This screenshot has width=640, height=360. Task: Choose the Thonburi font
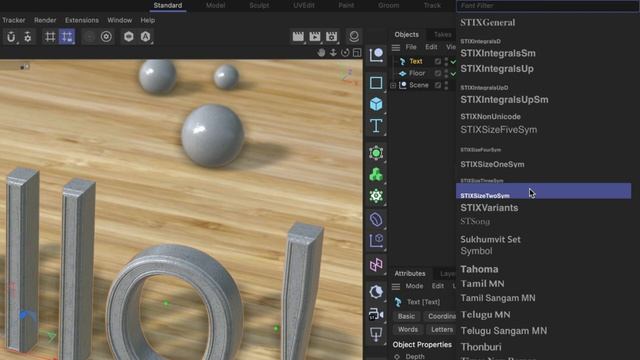(x=481, y=347)
